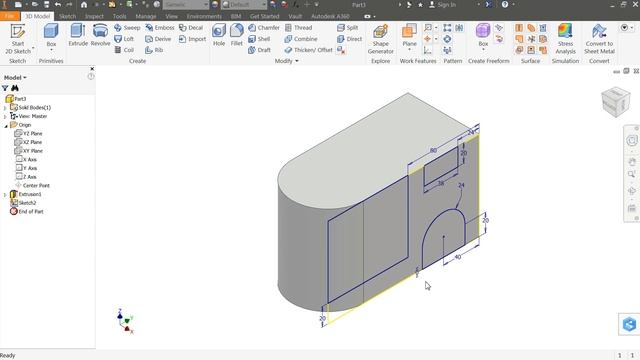Open the material selector combo box

tap(187, 5)
